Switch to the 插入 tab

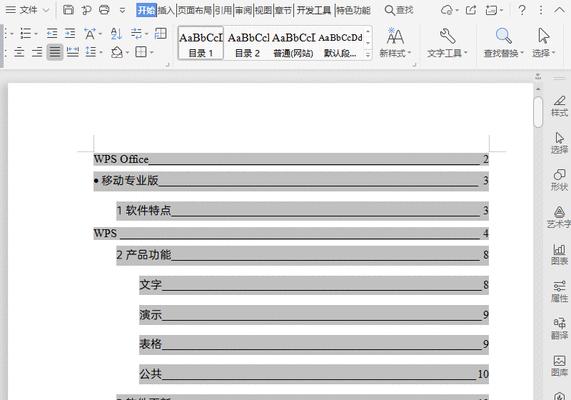[x=166, y=10]
